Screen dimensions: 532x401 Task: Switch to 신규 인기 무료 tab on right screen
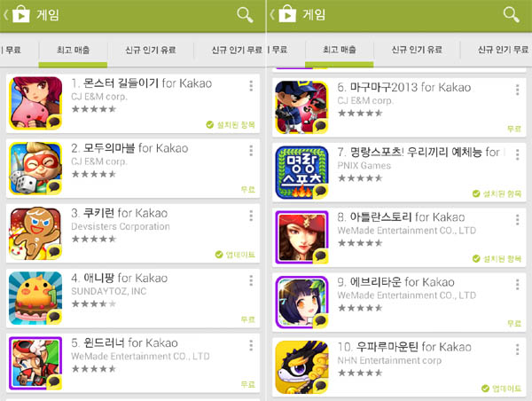(503, 50)
